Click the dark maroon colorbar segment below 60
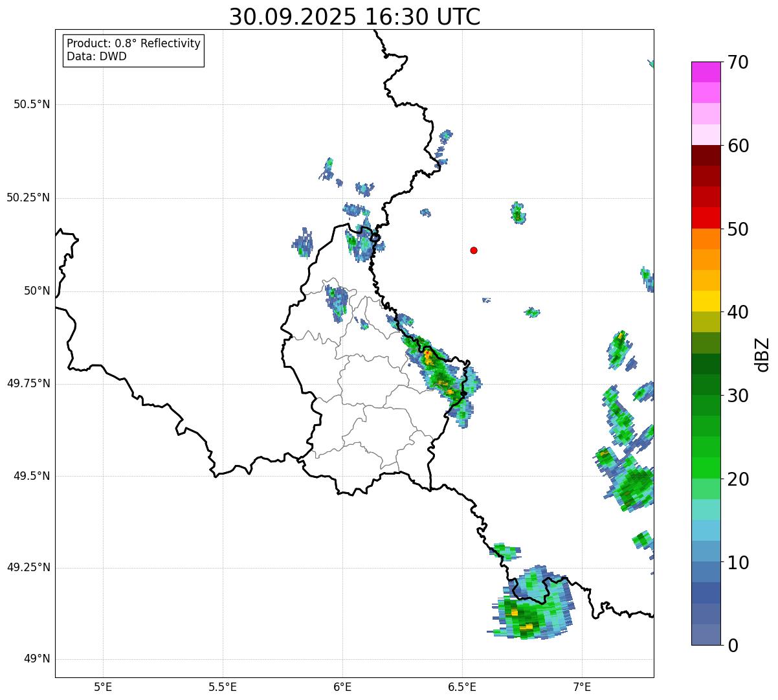 coord(706,155)
